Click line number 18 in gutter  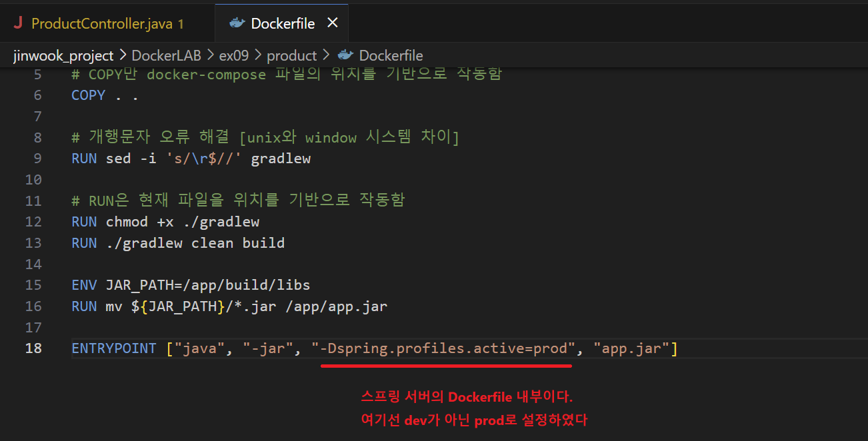[x=33, y=348]
